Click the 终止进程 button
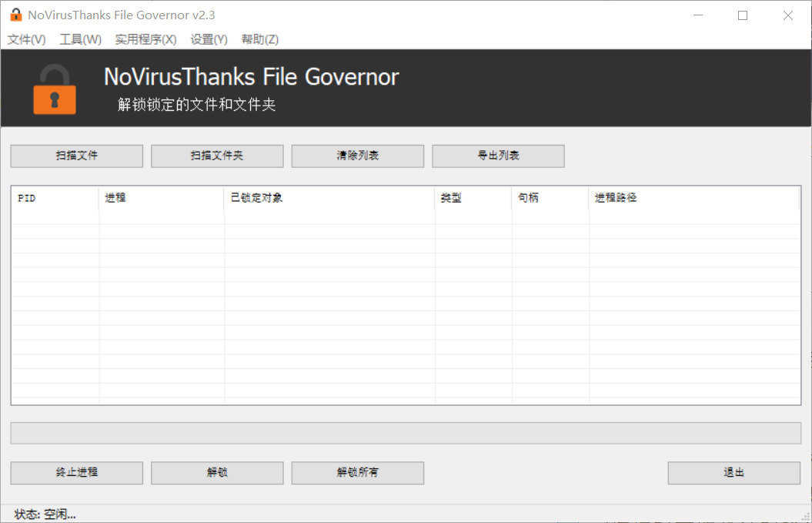 tap(77, 473)
